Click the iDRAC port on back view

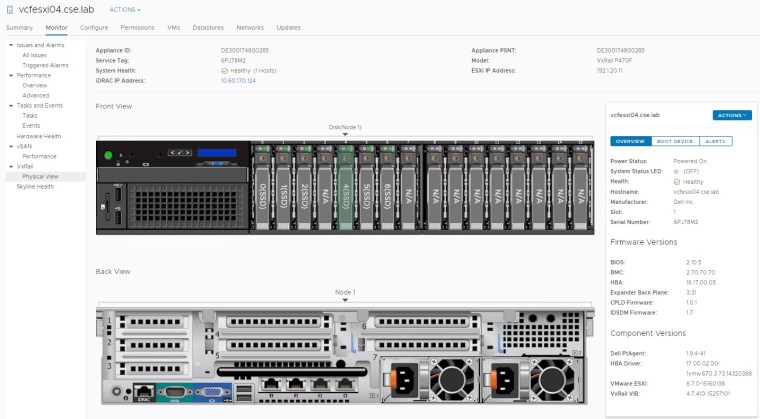[x=143, y=393]
